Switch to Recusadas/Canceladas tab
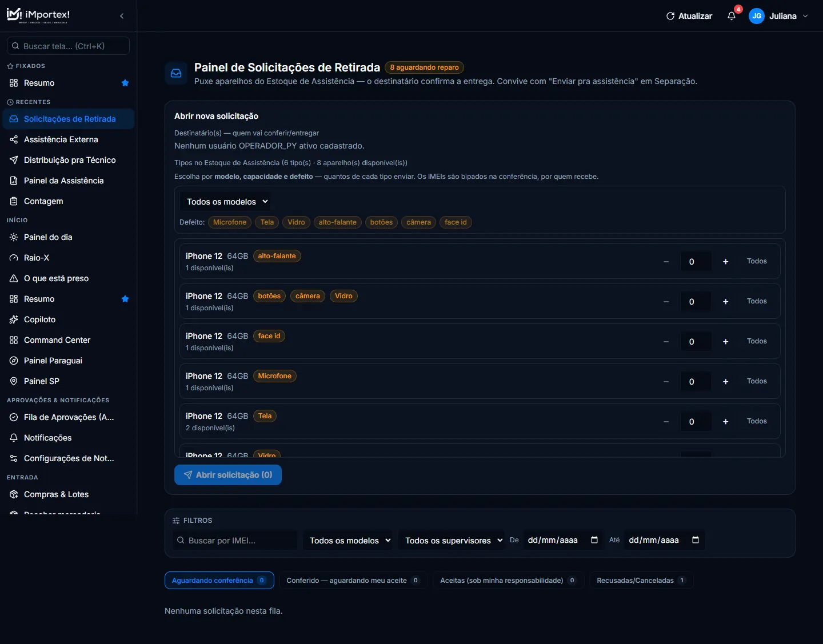Screen dimensions: 823x644 641,581
